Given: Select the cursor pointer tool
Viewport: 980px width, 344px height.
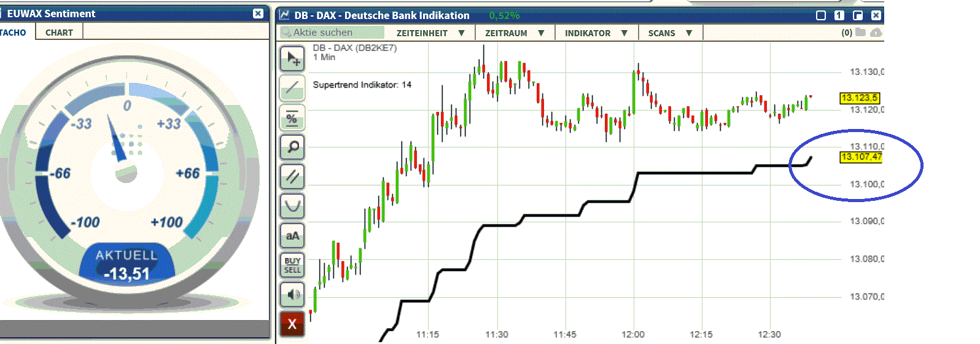Looking at the screenshot, I should click(x=292, y=58).
